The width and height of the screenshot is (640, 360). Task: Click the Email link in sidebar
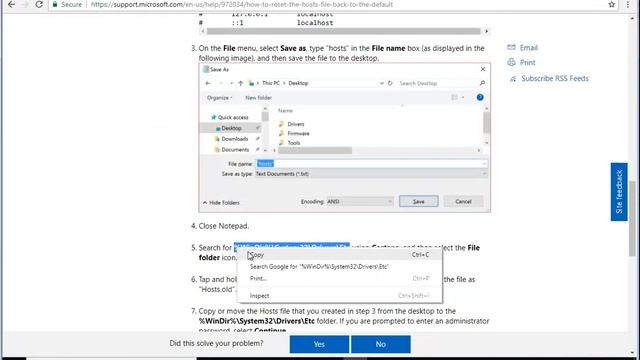[529, 48]
